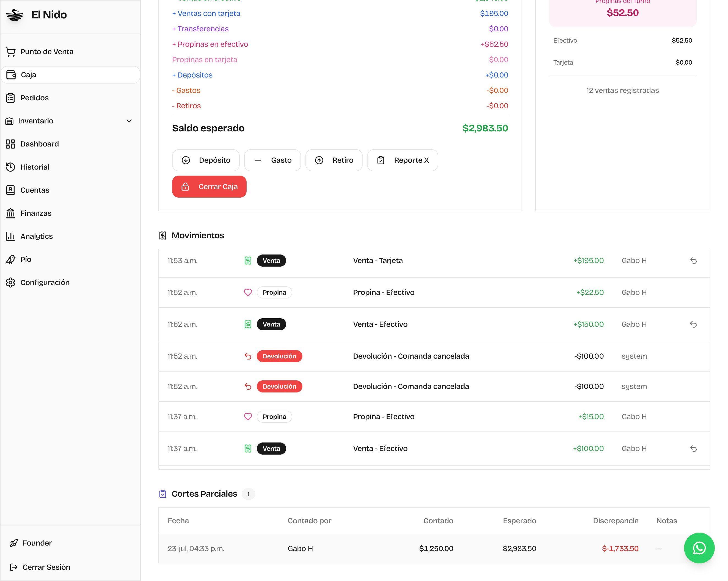This screenshot has height=581, width=728.
Task: Undo the $100.00 Venta - Efectivo
Action: (693, 449)
